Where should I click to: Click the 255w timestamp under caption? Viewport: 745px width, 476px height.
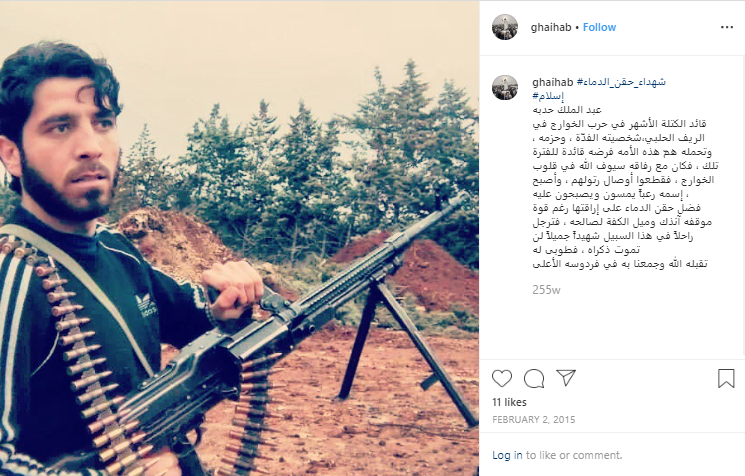tap(546, 290)
